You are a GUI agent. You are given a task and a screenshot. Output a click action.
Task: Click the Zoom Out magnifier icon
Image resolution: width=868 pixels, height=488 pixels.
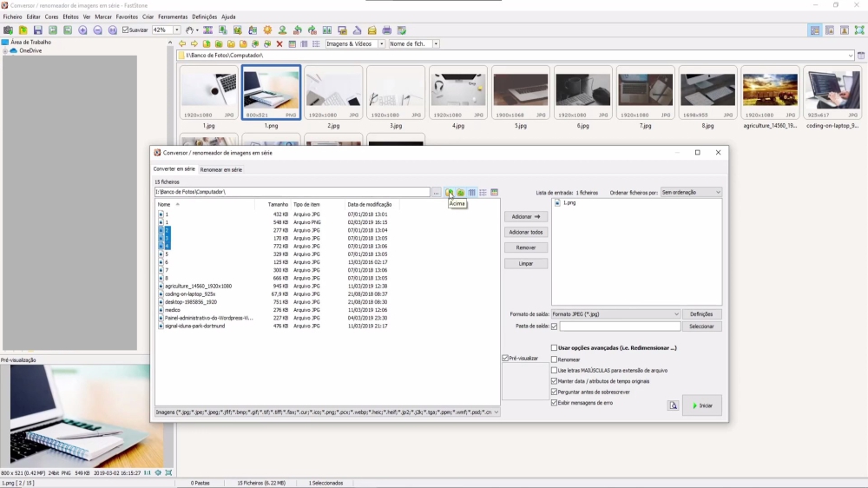97,30
